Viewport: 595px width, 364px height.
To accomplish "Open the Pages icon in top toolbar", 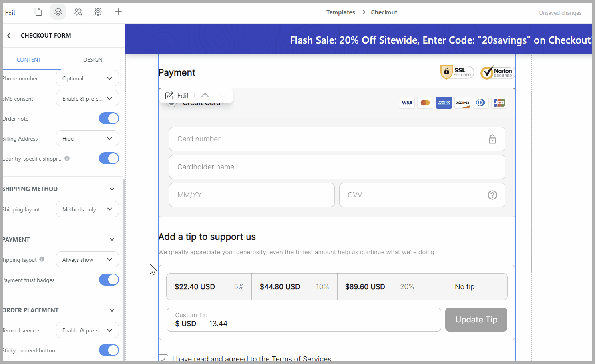I will coord(38,12).
